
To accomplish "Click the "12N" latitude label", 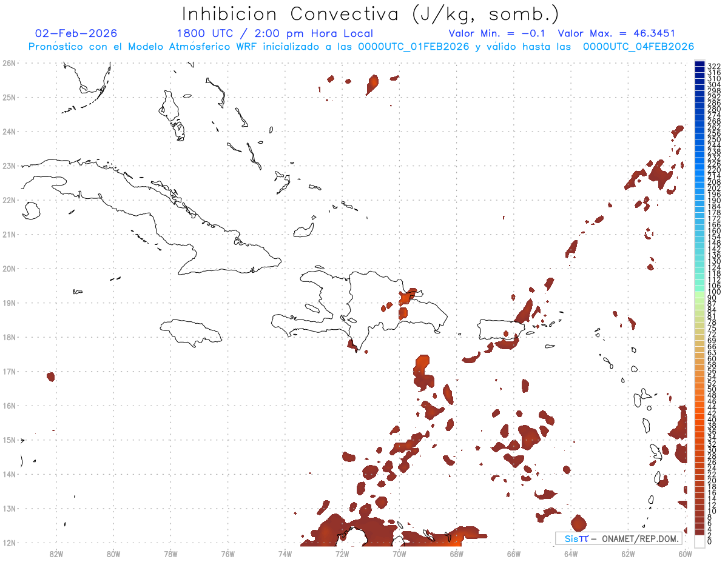I will click(9, 542).
